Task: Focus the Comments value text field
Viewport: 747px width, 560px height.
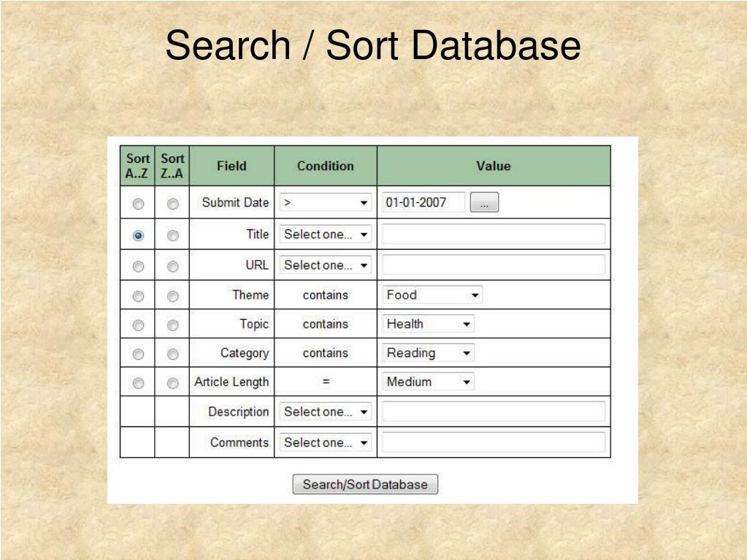Action: tap(494, 442)
